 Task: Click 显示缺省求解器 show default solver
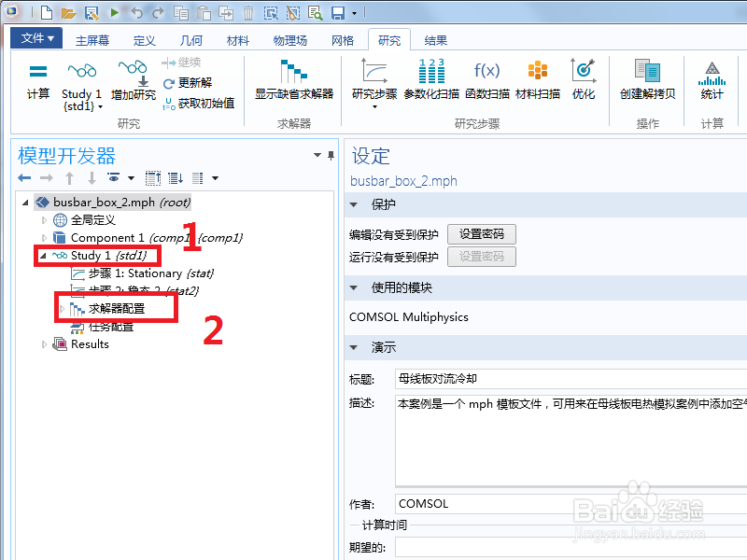click(294, 79)
